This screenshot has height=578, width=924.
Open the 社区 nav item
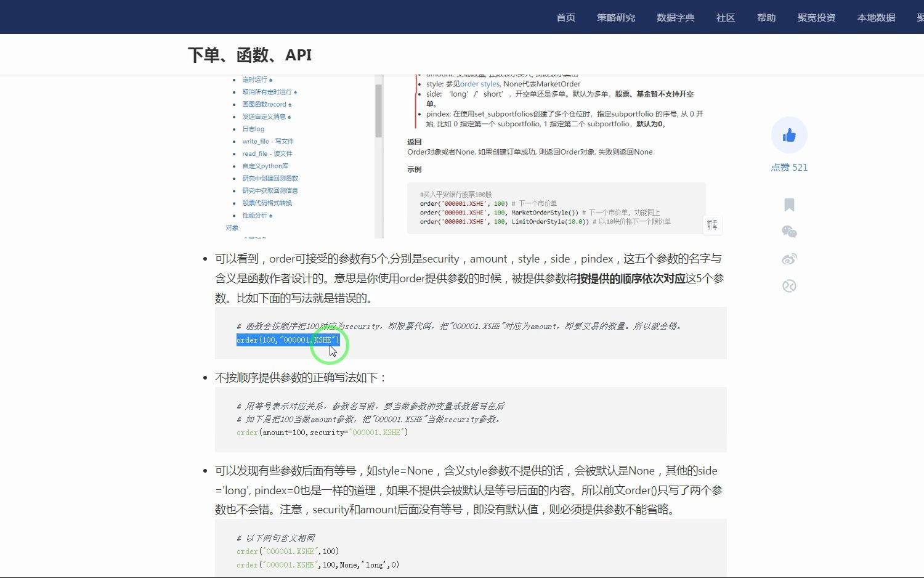726,17
